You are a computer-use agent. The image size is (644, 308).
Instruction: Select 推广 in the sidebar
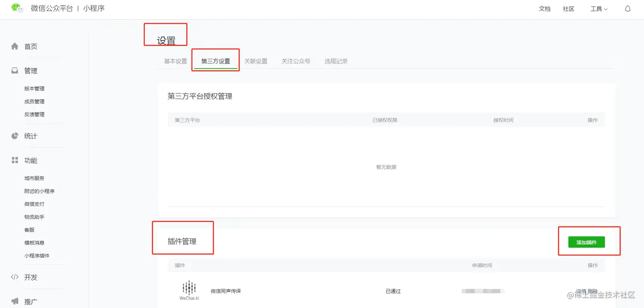(x=31, y=302)
